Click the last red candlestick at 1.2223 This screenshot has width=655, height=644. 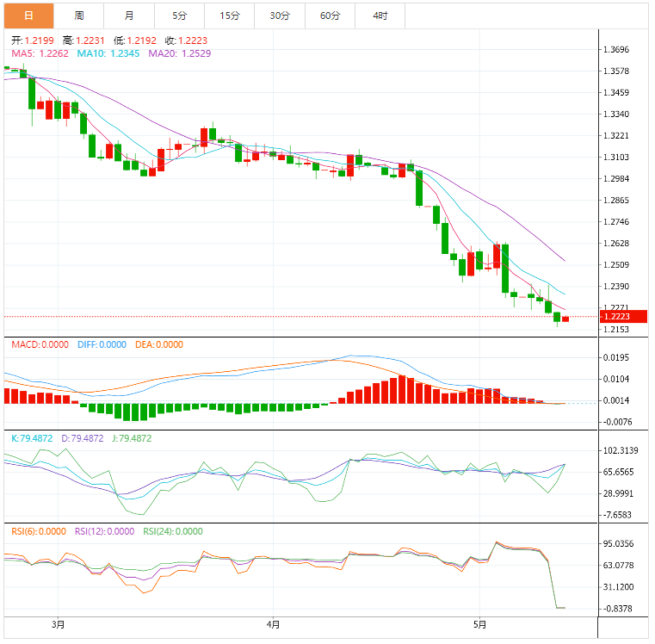[x=565, y=319]
